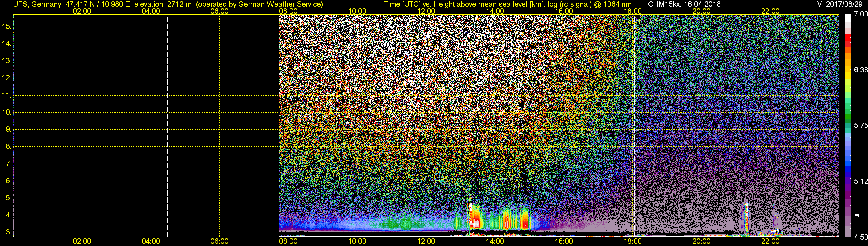Click the colorbar value 5.75
The height and width of the screenshot is (246, 868).
tap(860, 125)
